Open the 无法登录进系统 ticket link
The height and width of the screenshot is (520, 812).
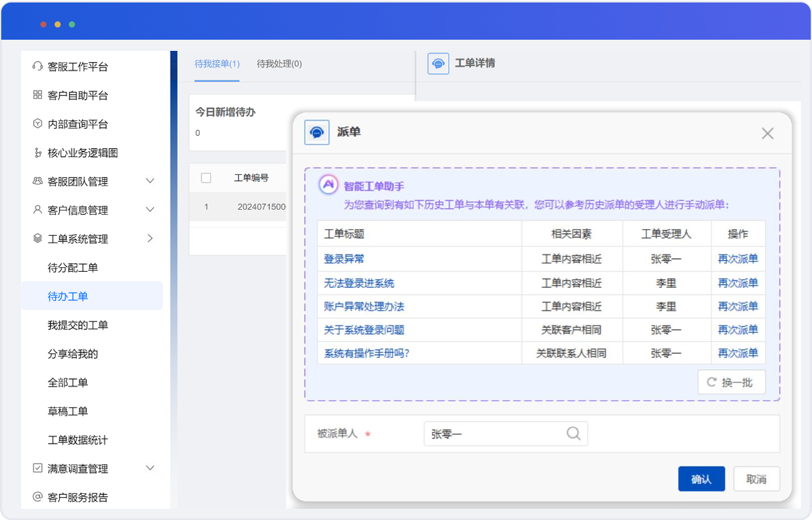[359, 283]
